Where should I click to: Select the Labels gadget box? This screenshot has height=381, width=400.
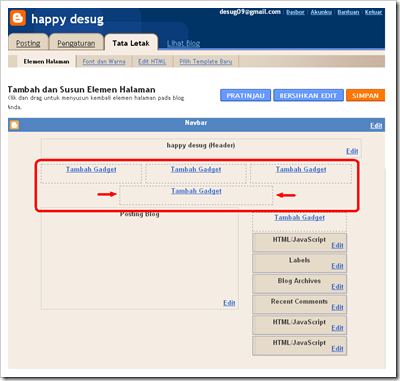pyautogui.click(x=299, y=263)
